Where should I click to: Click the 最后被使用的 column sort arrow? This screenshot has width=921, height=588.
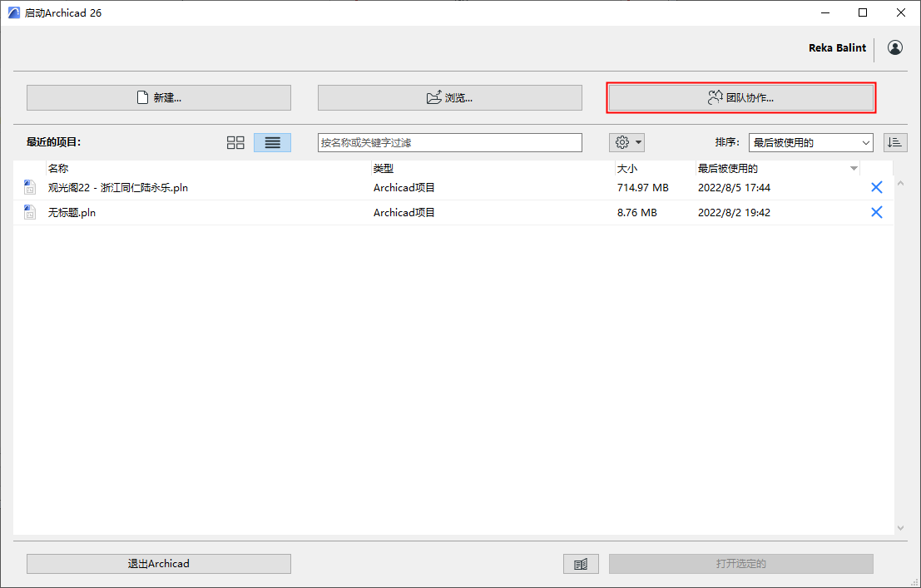[854, 169]
